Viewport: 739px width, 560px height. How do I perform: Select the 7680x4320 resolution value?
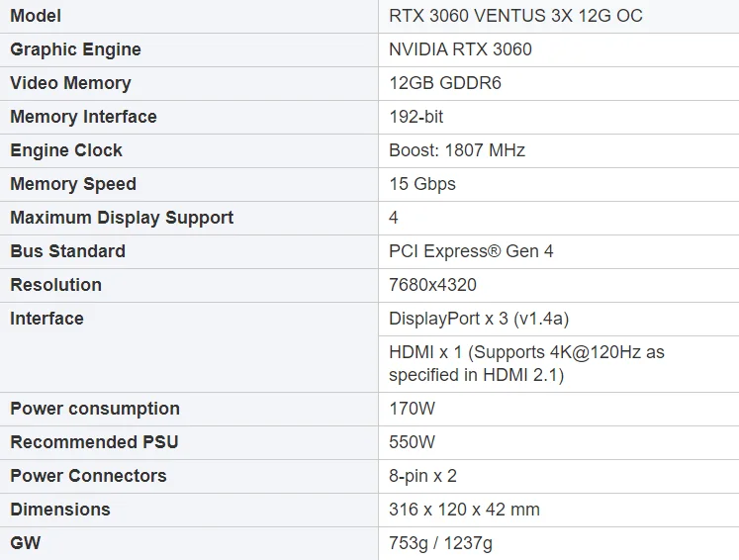[432, 285]
